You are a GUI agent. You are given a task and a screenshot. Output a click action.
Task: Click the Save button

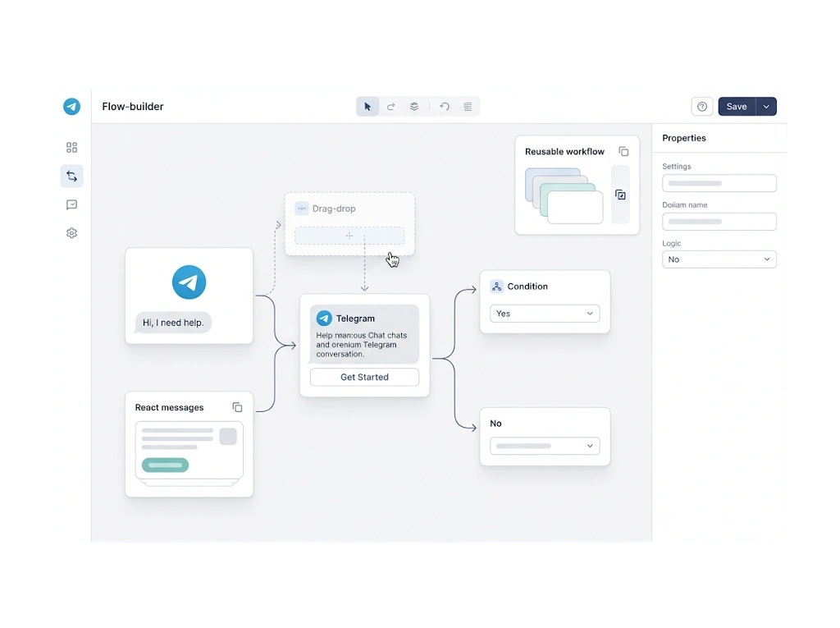pyautogui.click(x=737, y=106)
